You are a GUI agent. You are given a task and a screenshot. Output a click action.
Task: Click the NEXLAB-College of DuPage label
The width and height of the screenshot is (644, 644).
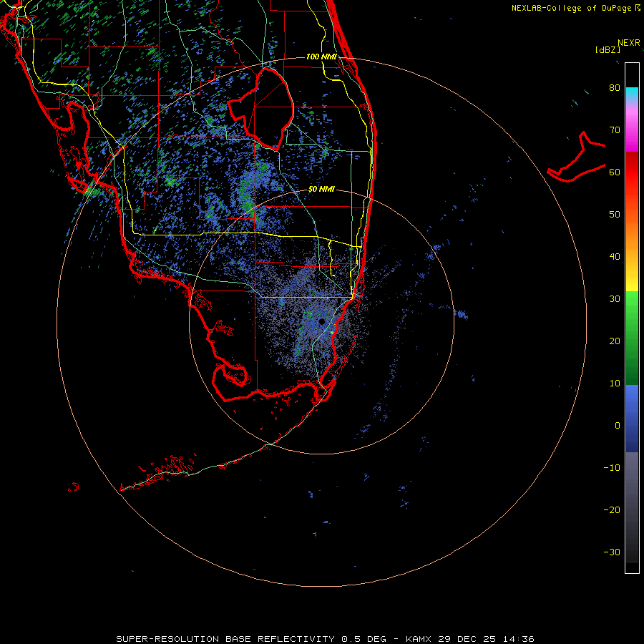572,8
